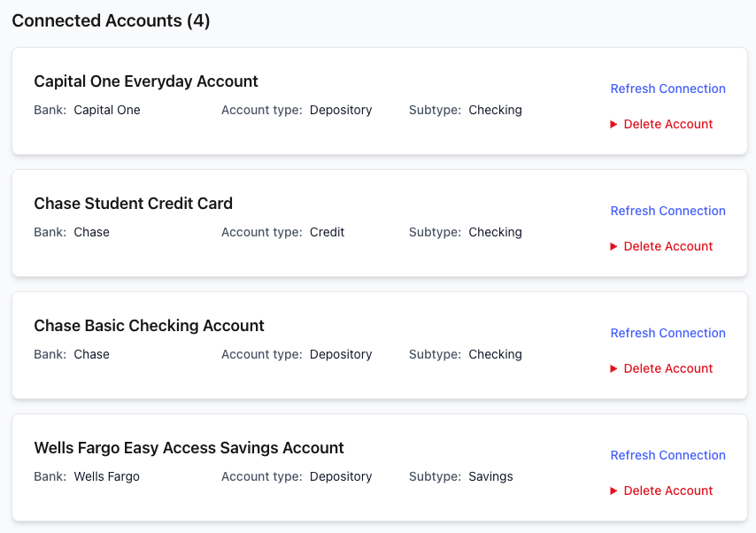This screenshot has width=756, height=533.
Task: Expand Delete Account triangle for Capital One
Action: 613,125
